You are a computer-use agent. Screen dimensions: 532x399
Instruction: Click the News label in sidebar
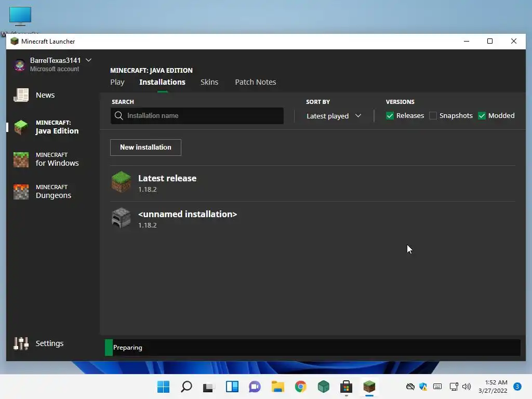coord(45,95)
